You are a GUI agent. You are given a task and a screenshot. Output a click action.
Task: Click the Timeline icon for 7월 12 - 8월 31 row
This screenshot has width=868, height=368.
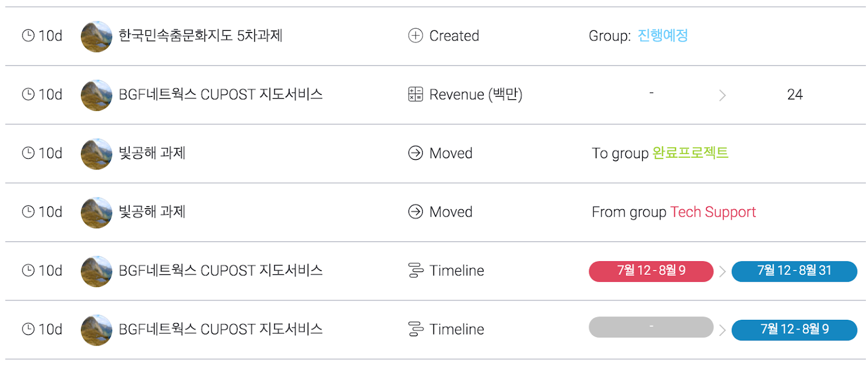[416, 270]
